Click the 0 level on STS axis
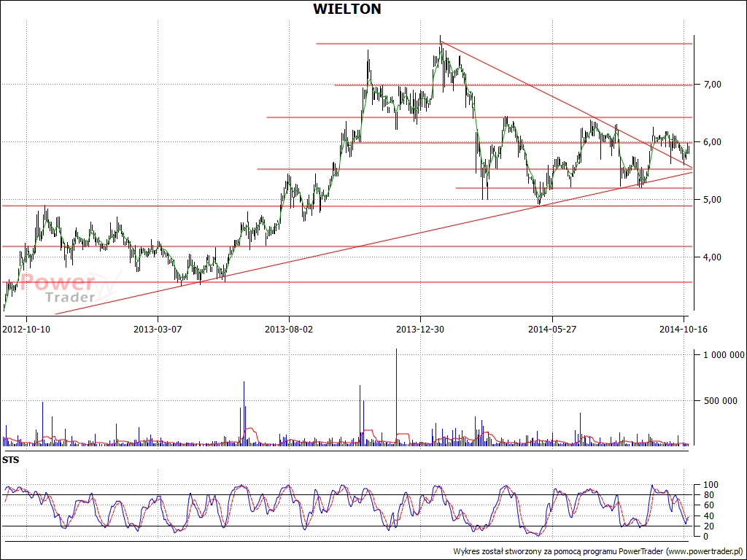The height and width of the screenshot is (560, 747). [705, 537]
